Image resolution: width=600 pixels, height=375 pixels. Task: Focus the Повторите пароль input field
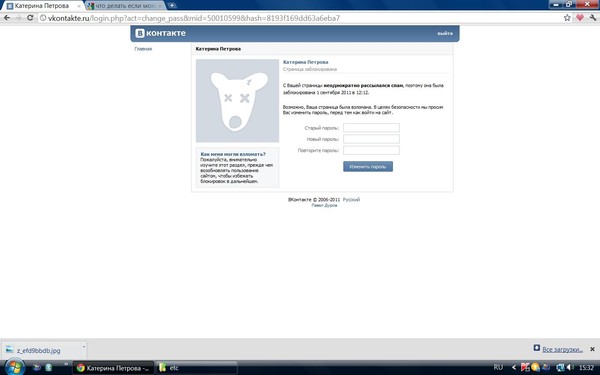pyautogui.click(x=371, y=150)
